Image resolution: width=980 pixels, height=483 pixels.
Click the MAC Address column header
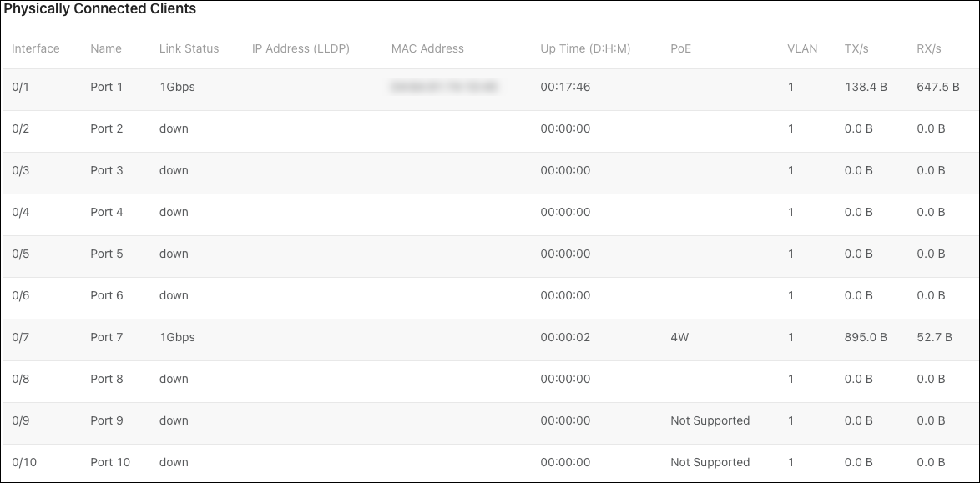point(427,48)
